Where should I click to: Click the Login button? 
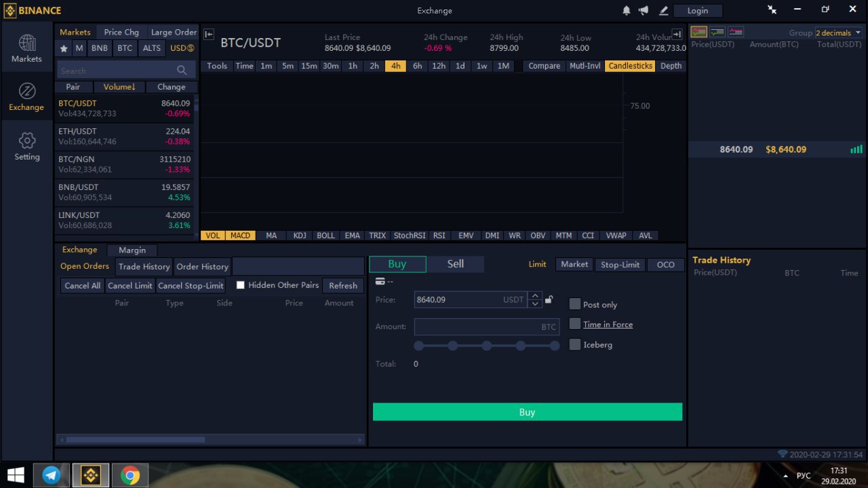pos(698,10)
